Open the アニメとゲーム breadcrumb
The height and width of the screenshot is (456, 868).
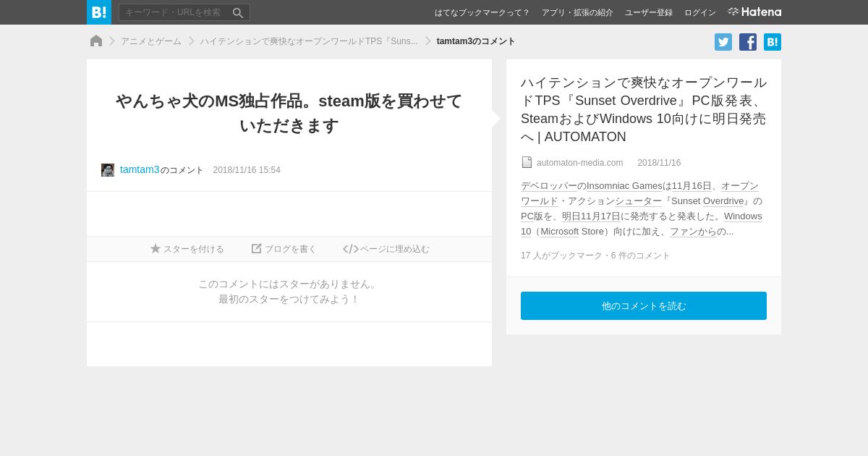tap(151, 41)
